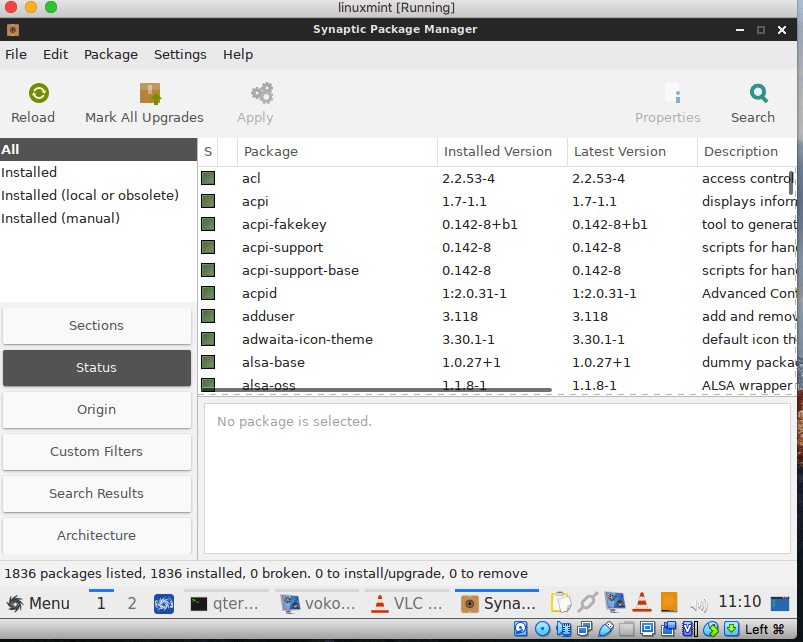Sort by Latest Version column header
The image size is (803, 642).
(x=632, y=152)
